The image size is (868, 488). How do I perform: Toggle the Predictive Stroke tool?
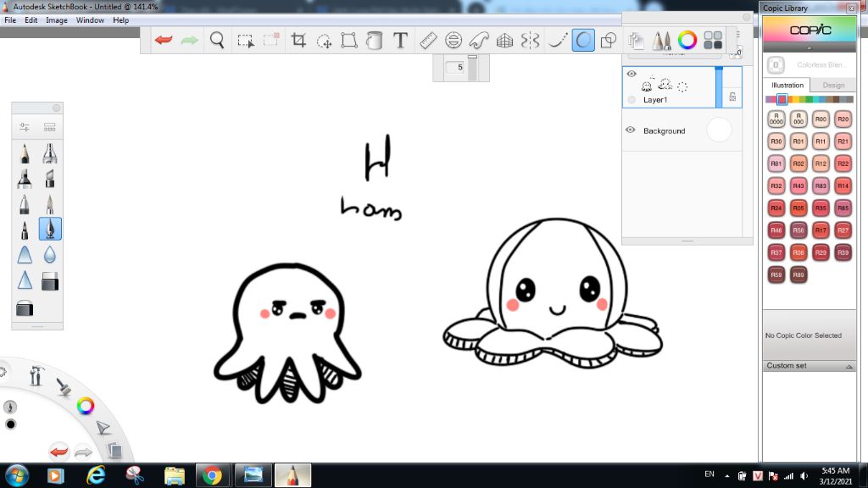tap(583, 41)
